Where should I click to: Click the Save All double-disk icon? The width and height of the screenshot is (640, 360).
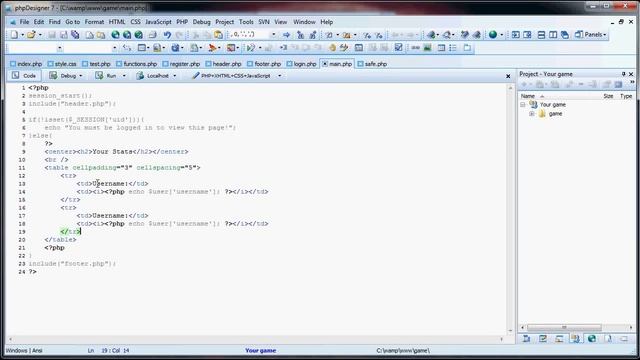(x=75, y=35)
